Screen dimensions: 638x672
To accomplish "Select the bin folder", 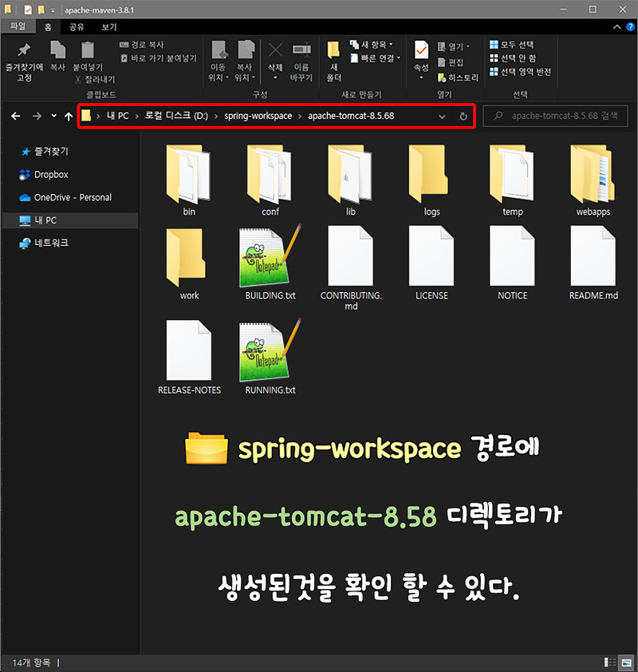I will point(189,181).
